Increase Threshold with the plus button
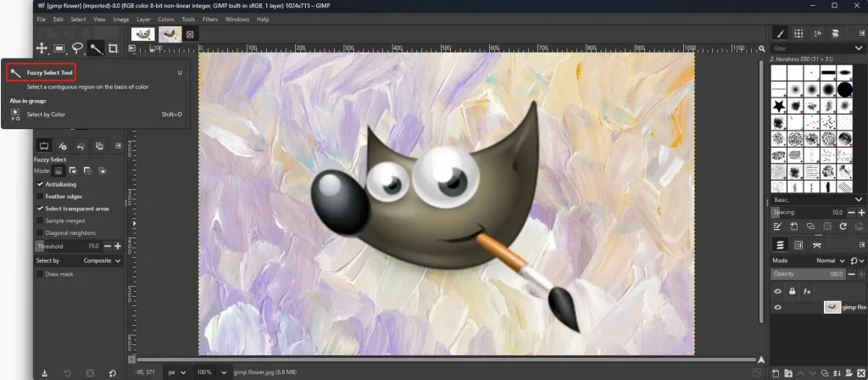The width and height of the screenshot is (868, 380). pyautogui.click(x=118, y=246)
